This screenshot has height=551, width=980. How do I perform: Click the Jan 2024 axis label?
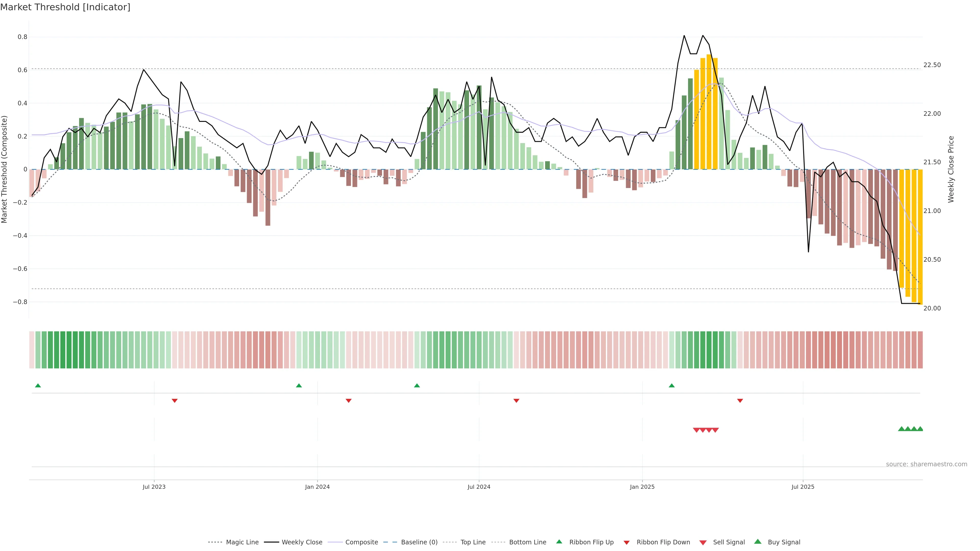(317, 487)
